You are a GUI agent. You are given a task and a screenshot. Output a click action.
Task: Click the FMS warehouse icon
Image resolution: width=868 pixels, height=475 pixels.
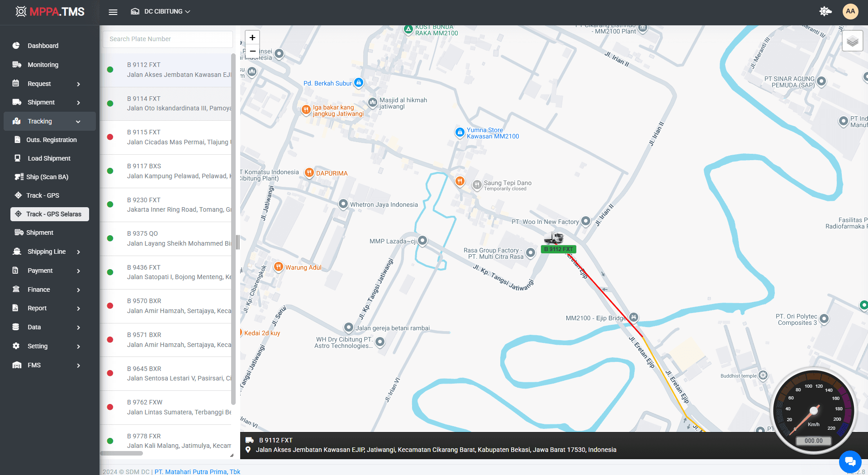click(17, 365)
